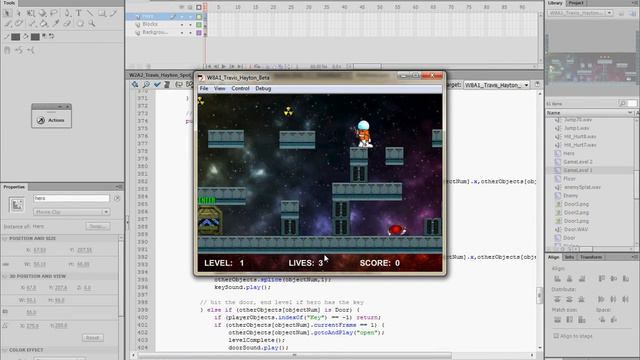The image size is (640, 360).
Task: Toggle lock dot of Blocks layer
Action: pyautogui.click(x=190, y=24)
